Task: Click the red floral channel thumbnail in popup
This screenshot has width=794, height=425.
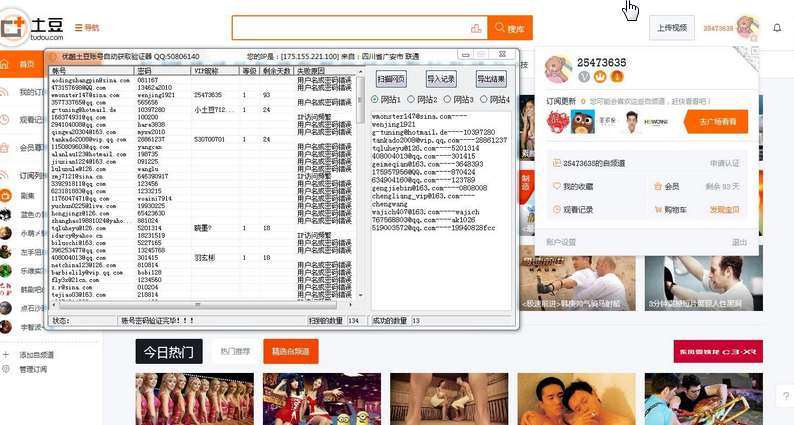Action: click(558, 122)
